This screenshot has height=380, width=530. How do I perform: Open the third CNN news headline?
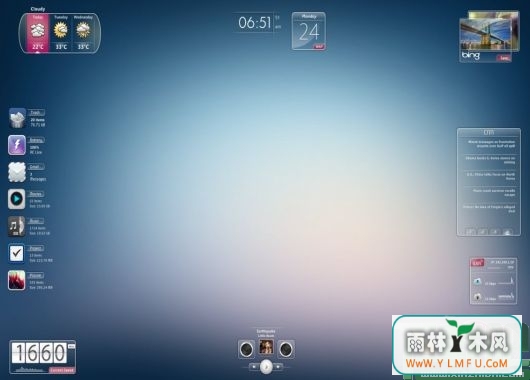[491, 176]
